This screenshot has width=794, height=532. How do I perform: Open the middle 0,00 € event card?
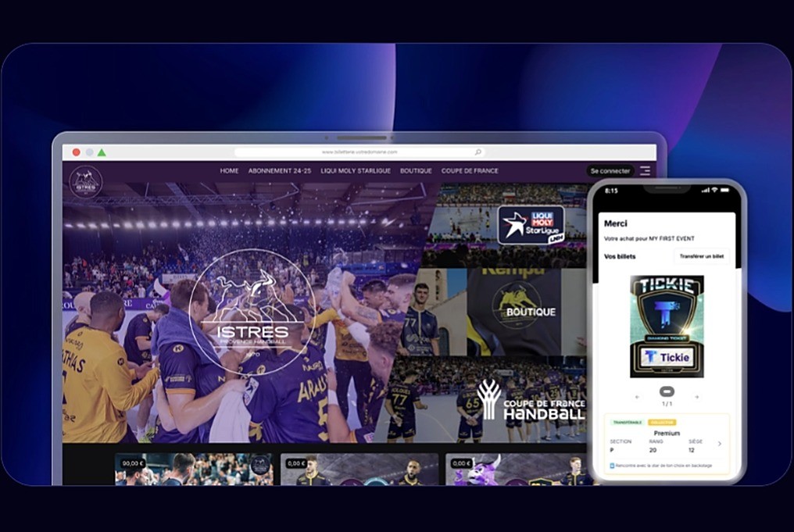pos(359,470)
